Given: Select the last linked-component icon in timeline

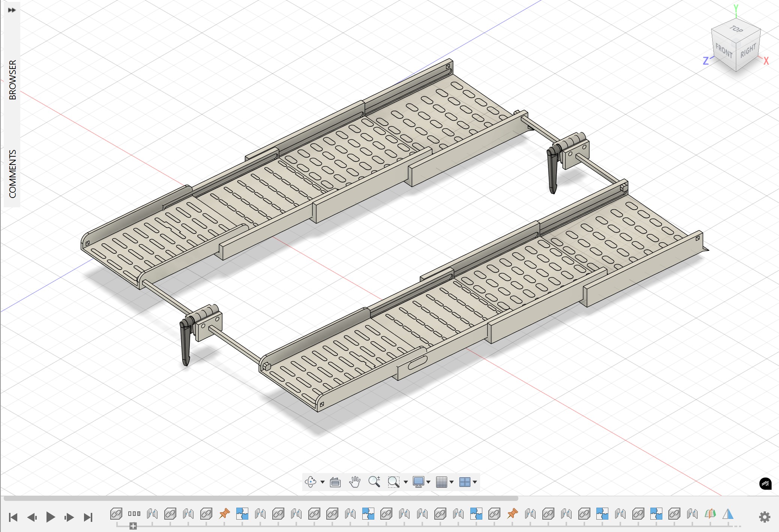Looking at the screenshot, I should tap(674, 514).
